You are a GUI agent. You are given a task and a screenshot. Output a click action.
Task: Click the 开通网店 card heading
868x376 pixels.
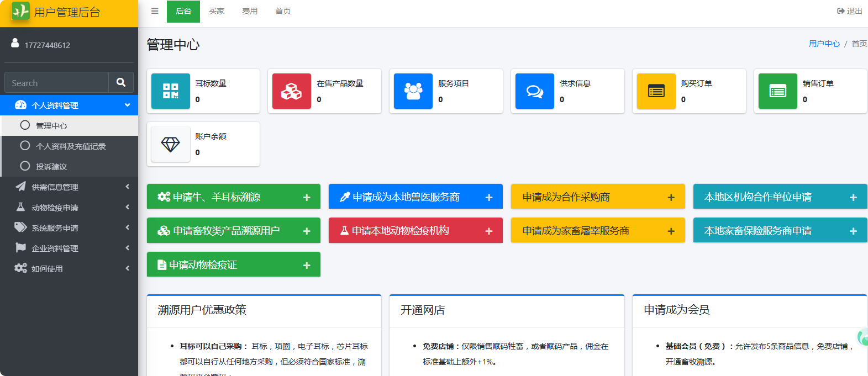click(423, 310)
